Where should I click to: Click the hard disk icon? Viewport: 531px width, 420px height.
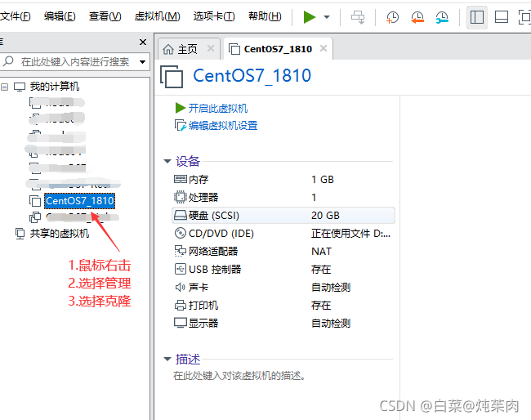(181, 215)
